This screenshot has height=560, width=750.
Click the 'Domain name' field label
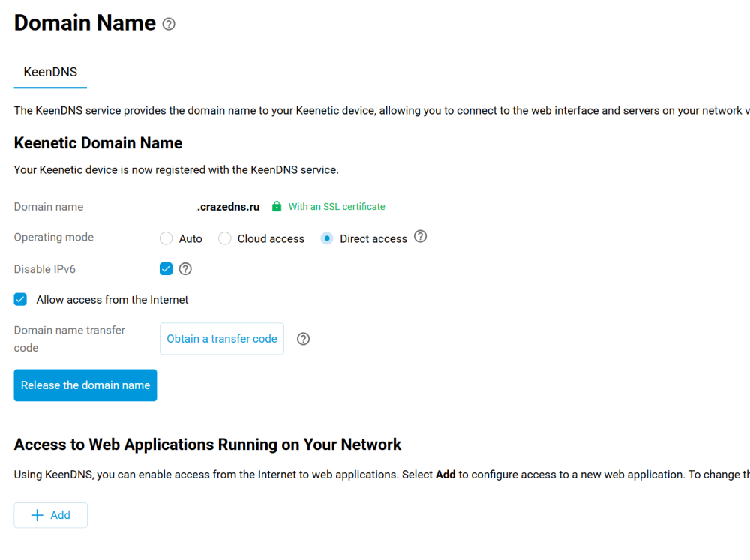coord(48,207)
